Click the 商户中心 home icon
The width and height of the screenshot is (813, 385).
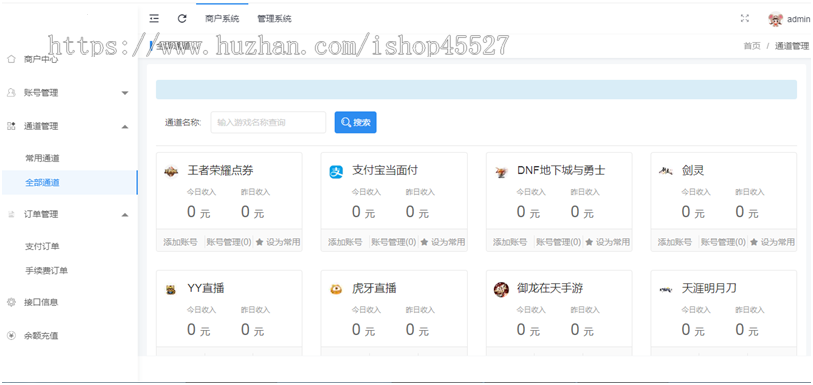tap(11, 59)
